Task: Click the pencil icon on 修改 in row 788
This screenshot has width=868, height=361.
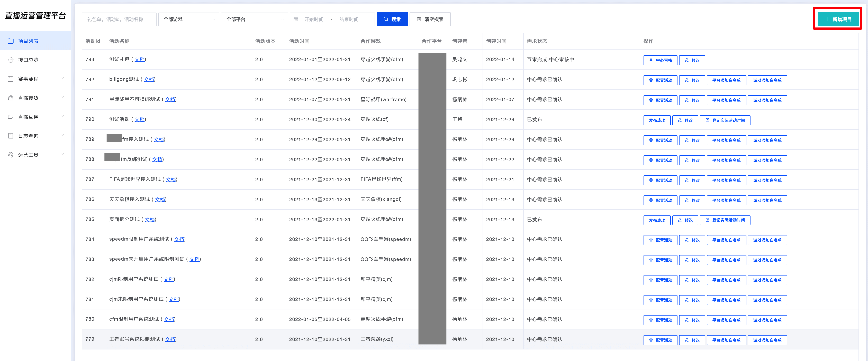Action: pyautogui.click(x=687, y=160)
